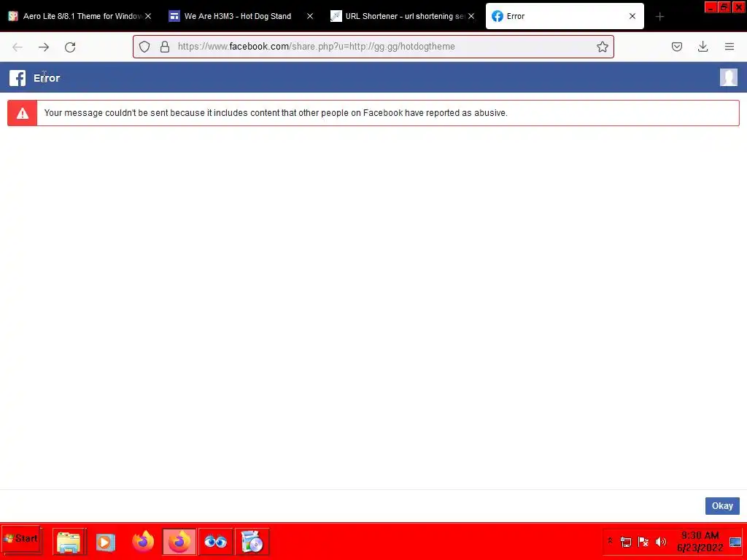Click the Error heading text

point(47,77)
